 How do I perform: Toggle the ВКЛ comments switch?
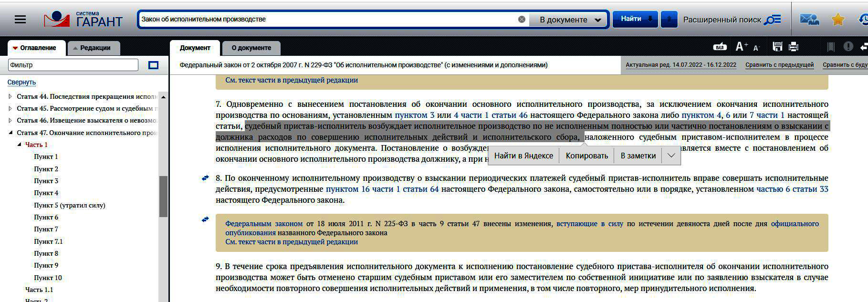(x=720, y=47)
